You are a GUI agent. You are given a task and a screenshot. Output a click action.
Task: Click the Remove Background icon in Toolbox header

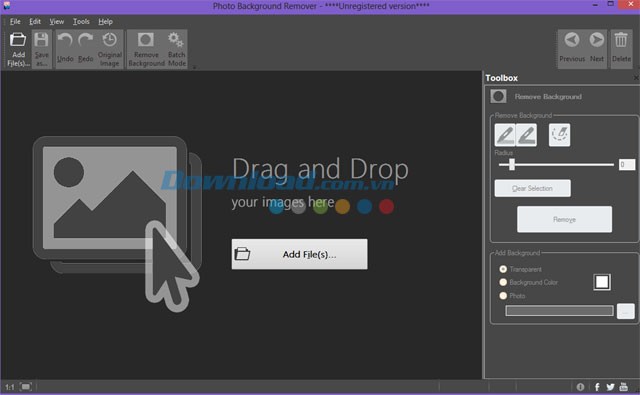pos(498,97)
